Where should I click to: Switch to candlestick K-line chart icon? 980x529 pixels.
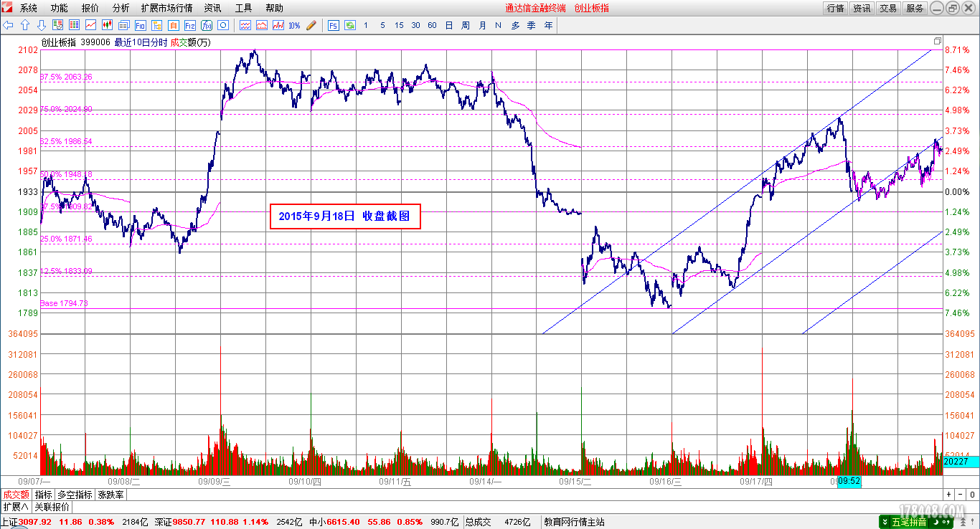[x=108, y=25]
